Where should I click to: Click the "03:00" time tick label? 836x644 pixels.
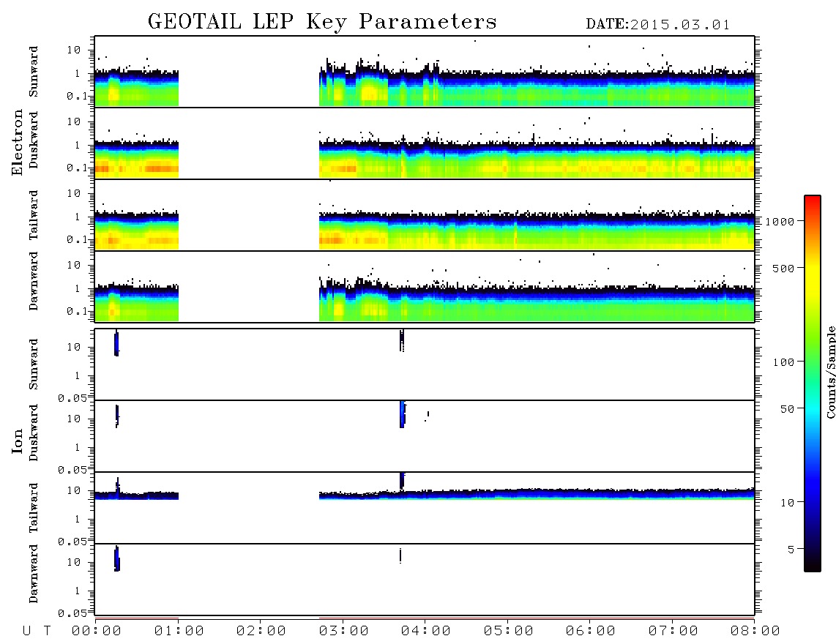pos(343,632)
